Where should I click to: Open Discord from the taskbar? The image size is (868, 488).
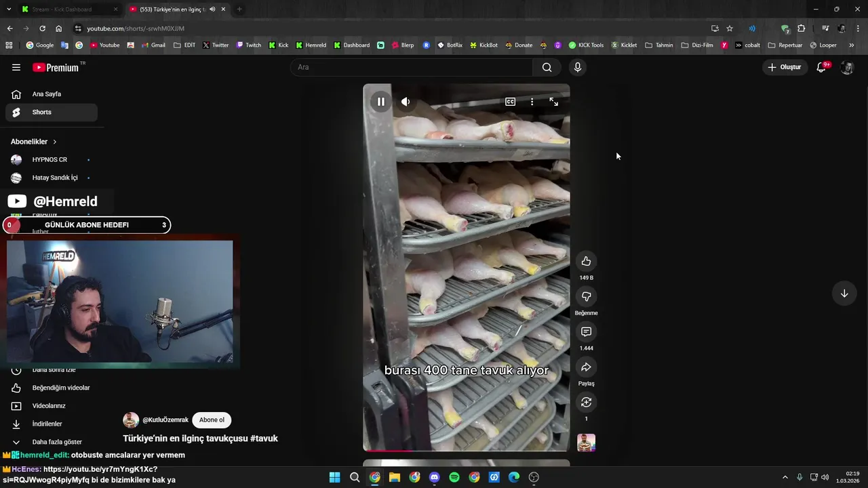pyautogui.click(x=434, y=477)
